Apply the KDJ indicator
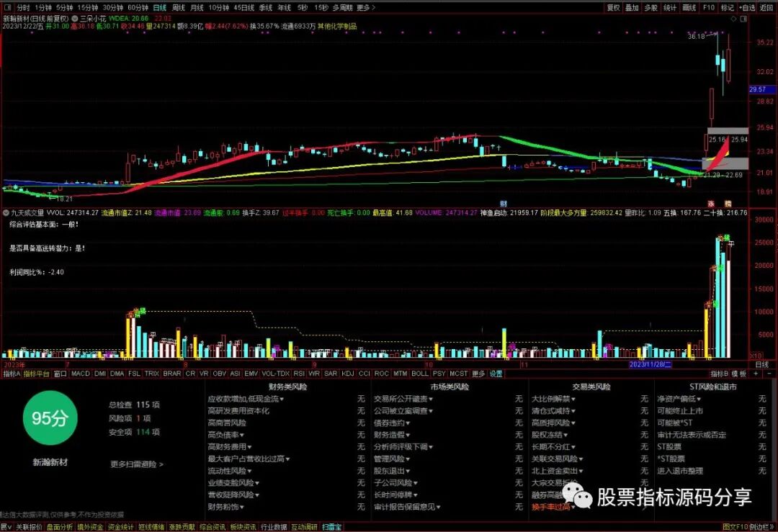 [x=348, y=374]
